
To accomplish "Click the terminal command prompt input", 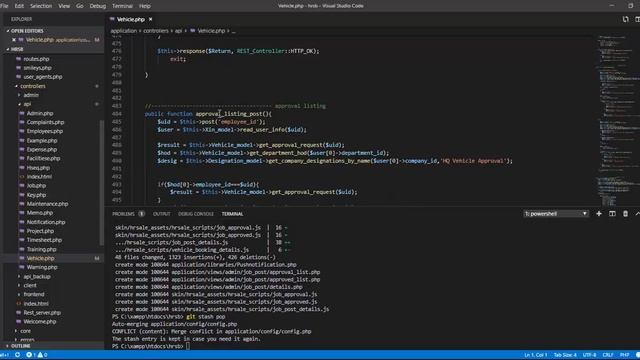I will (188, 346).
